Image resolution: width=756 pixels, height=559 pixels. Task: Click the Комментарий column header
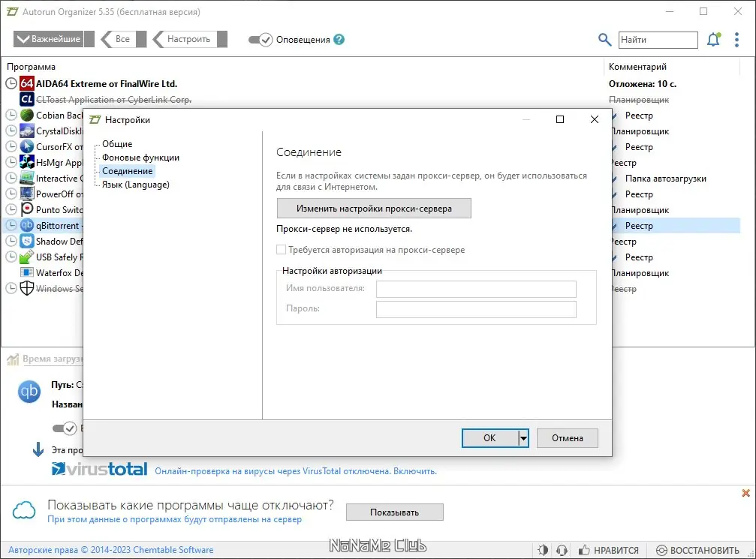point(637,67)
